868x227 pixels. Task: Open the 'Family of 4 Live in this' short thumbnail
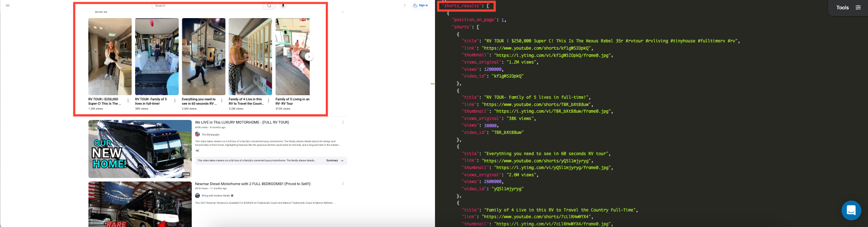pyautogui.click(x=250, y=56)
